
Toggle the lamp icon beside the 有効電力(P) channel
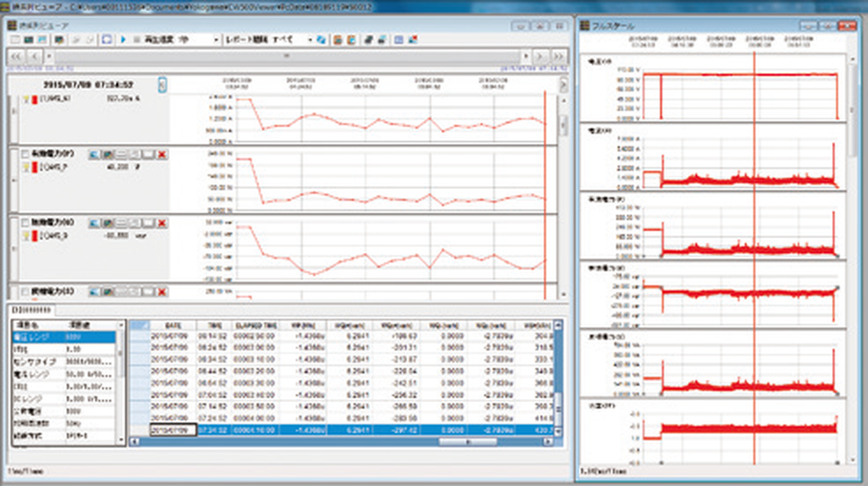pyautogui.click(x=26, y=167)
